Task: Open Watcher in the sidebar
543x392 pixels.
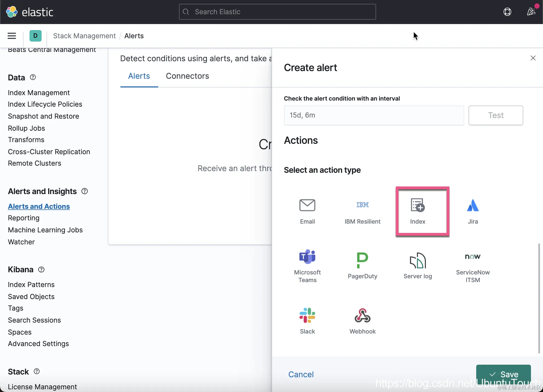Action: pos(21,242)
